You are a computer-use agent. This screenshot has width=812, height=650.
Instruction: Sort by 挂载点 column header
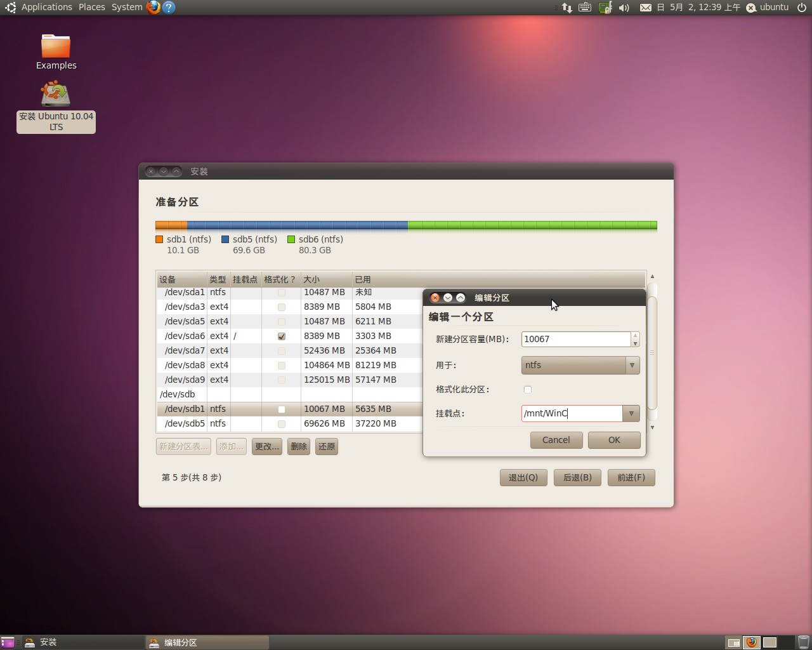[246, 279]
